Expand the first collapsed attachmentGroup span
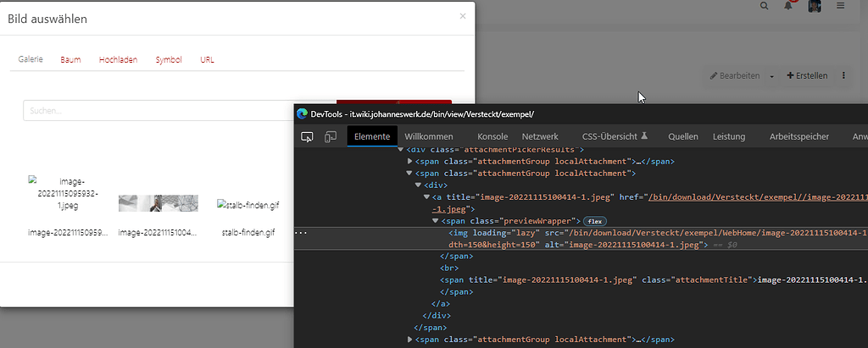This screenshot has height=348, width=868. pos(411,160)
